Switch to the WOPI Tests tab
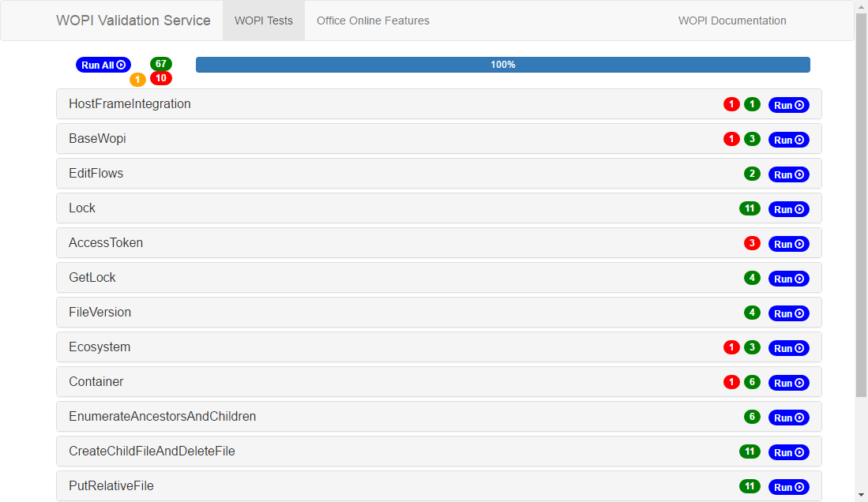Viewport: 868px width, 502px height. (264, 21)
